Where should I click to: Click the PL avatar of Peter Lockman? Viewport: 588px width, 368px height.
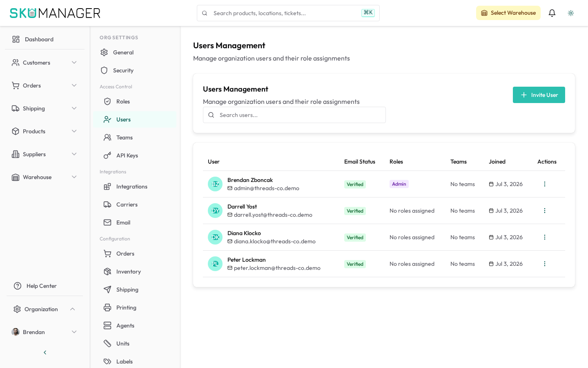pyautogui.click(x=215, y=264)
